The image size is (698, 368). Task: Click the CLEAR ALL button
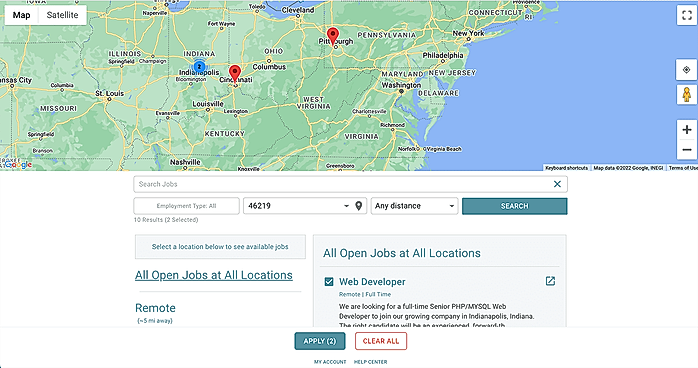pyautogui.click(x=381, y=341)
